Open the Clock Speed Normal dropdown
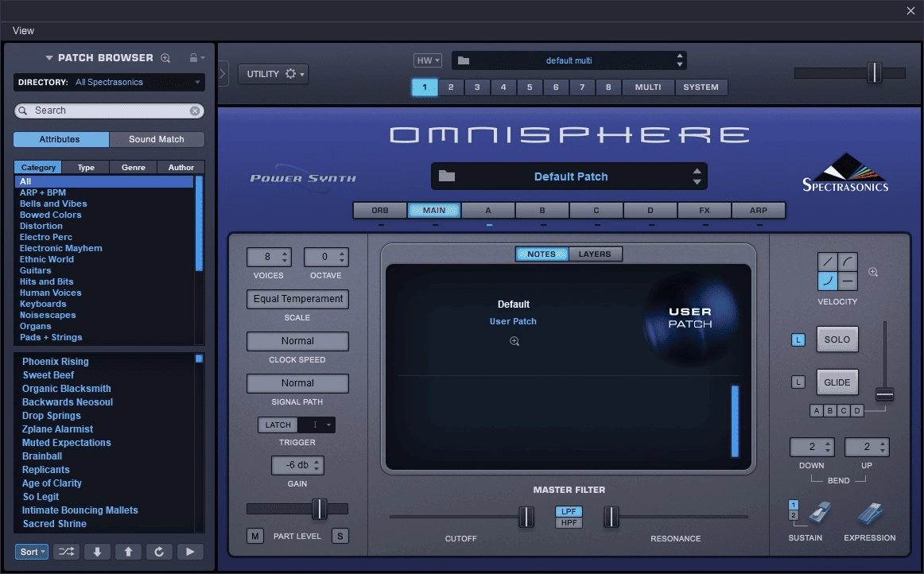The width and height of the screenshot is (924, 574). point(297,340)
